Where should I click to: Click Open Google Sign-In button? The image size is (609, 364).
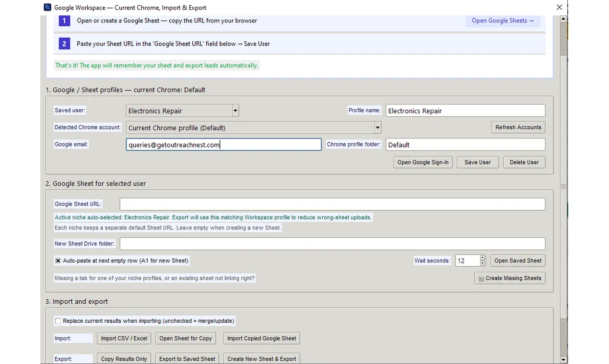[423, 162]
